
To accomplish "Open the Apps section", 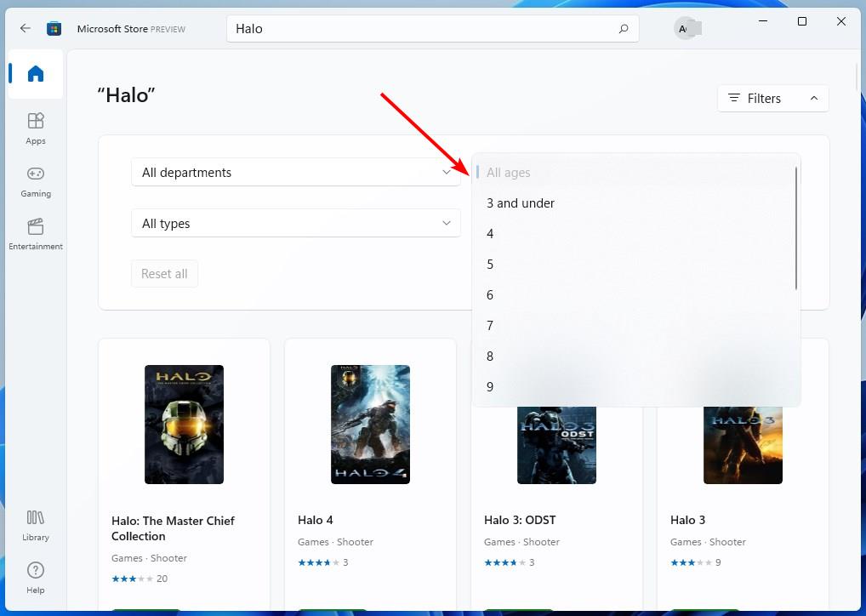I will [x=36, y=128].
